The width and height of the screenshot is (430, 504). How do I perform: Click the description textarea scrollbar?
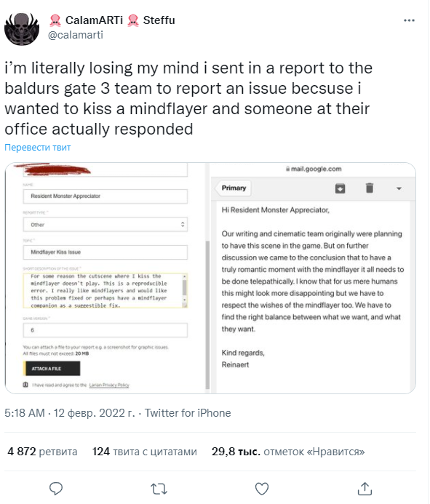point(185,291)
